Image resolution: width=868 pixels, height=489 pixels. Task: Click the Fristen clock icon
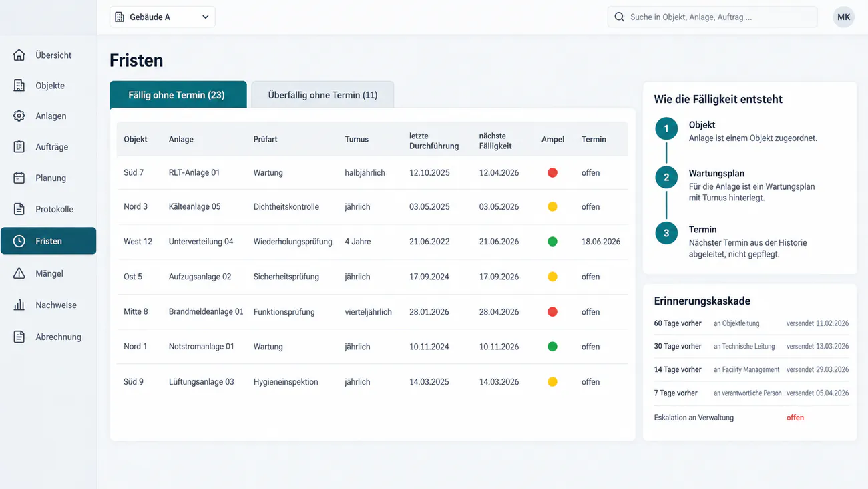19,241
